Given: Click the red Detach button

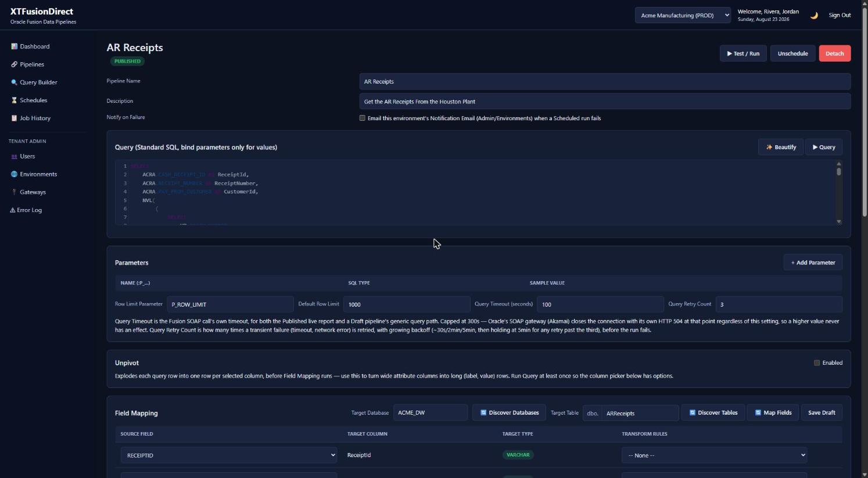Looking at the screenshot, I should pos(835,53).
